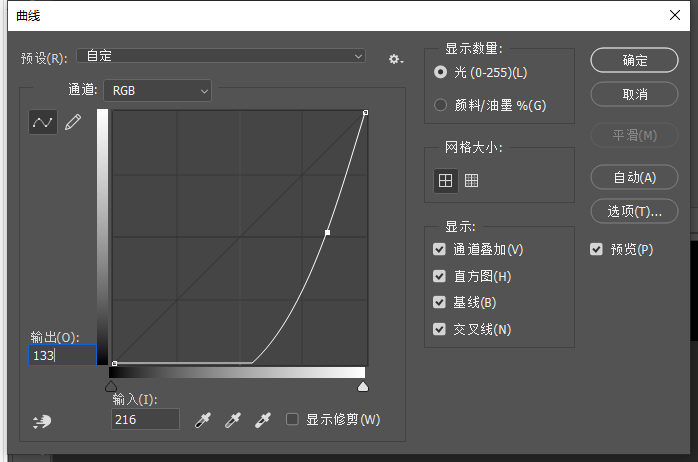
Task: Choose the detailed 10x10 grid size icon
Action: coord(471,181)
